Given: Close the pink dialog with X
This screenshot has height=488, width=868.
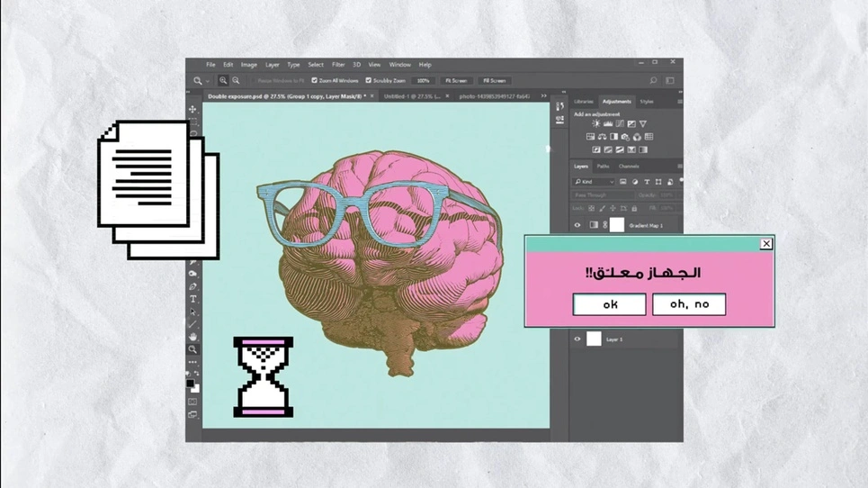Looking at the screenshot, I should click(x=766, y=244).
